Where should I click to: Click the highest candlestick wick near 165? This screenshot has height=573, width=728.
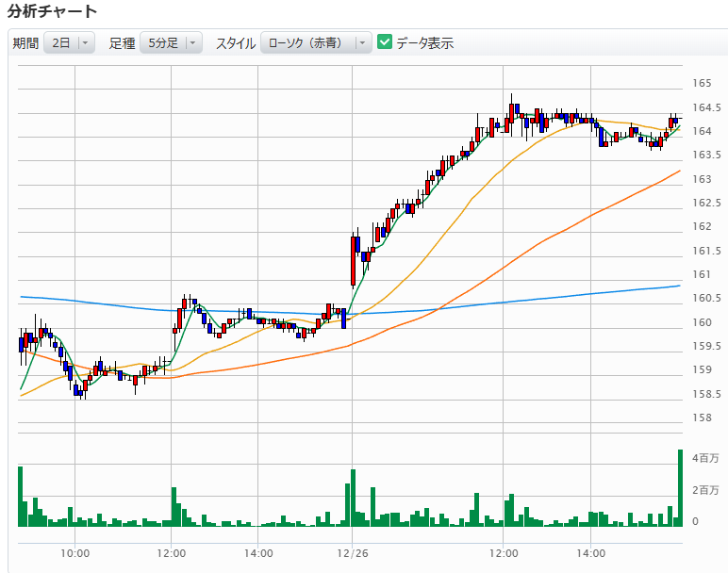click(512, 98)
